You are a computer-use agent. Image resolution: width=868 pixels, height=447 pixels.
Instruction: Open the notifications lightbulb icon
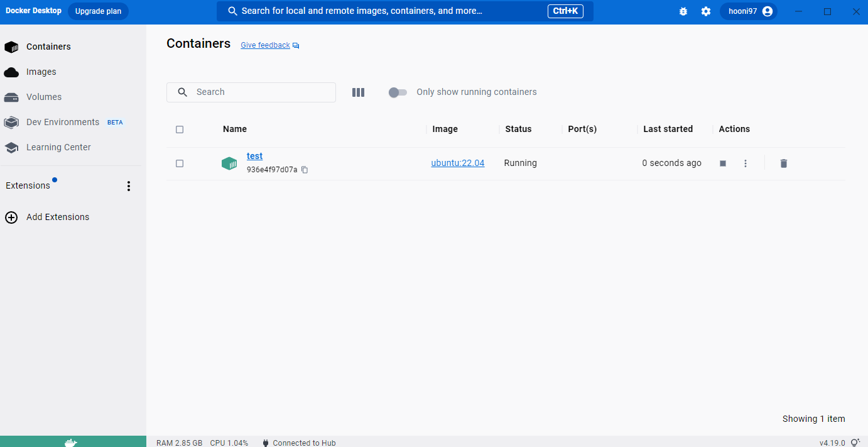click(855, 443)
